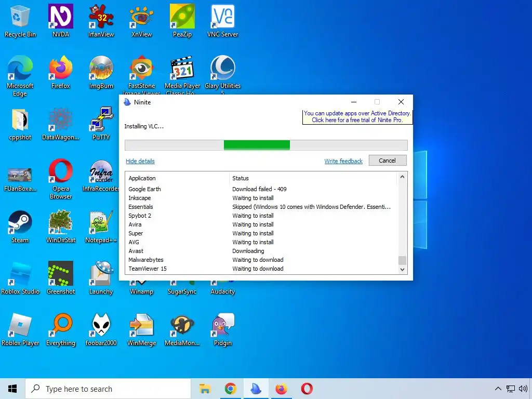Open Opera from the taskbar
Image resolution: width=532 pixels, height=399 pixels.
(307, 389)
